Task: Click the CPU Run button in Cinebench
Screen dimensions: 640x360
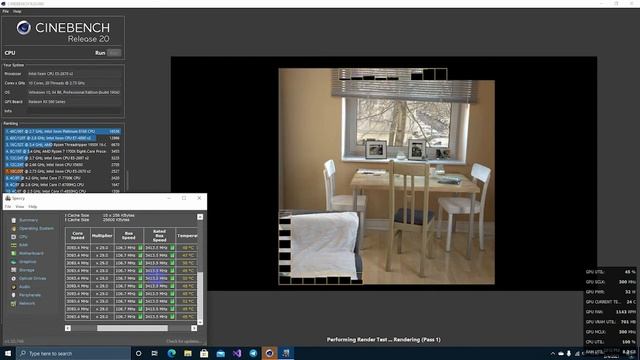Action: pos(114,53)
